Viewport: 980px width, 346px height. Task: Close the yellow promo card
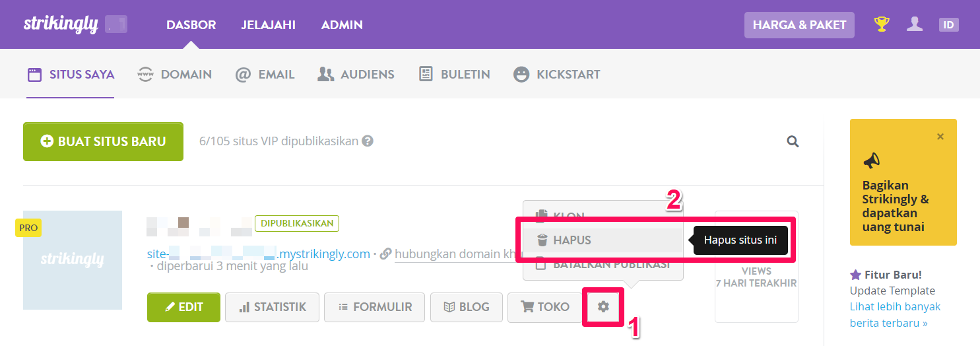(x=940, y=137)
